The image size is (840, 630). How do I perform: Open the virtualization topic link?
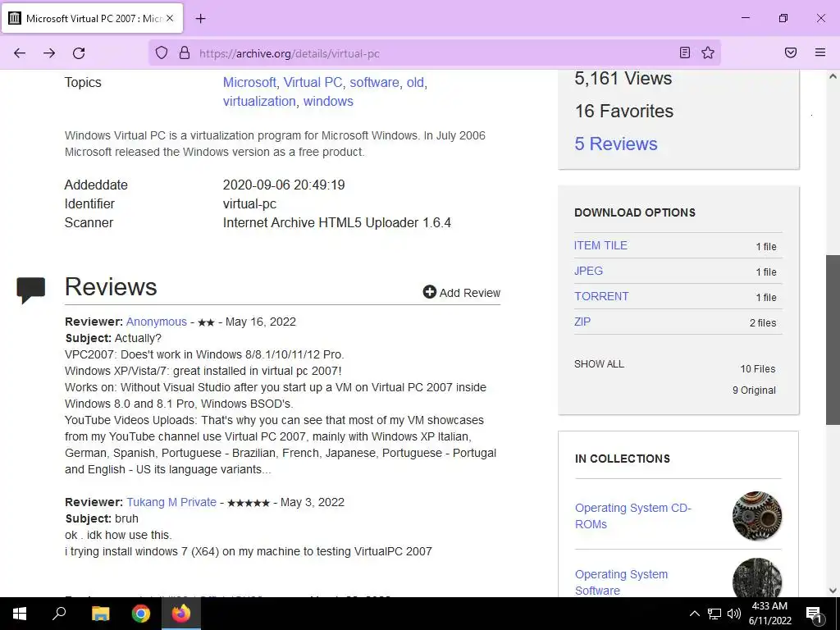click(x=259, y=101)
